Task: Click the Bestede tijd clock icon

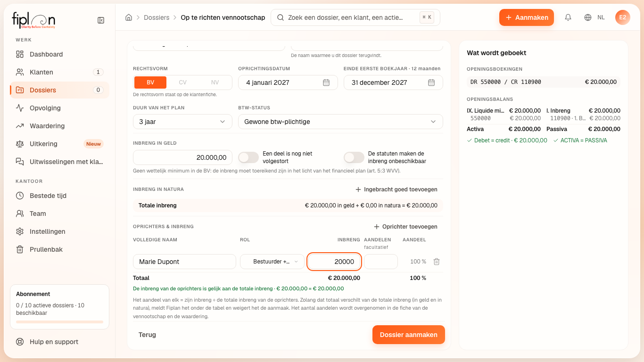Action: (20, 196)
